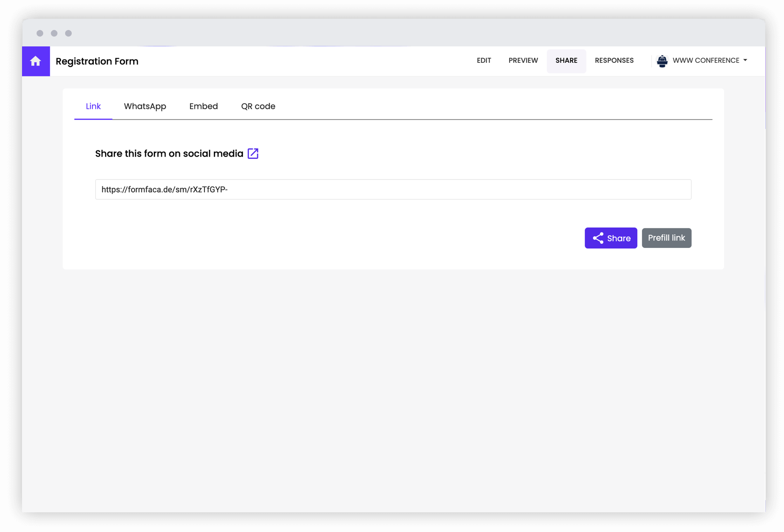Open the RESPONSES section
Viewport: 784px width, 532px height.
[x=614, y=60]
